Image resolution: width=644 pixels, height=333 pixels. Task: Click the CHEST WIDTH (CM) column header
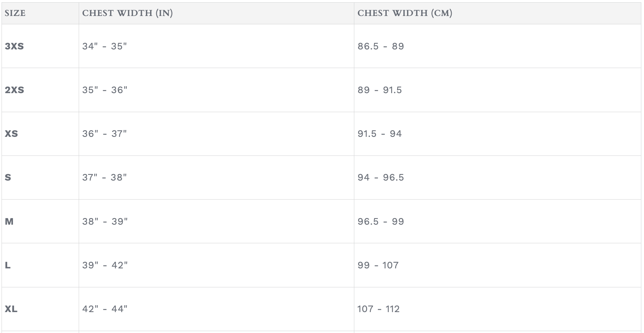click(405, 13)
